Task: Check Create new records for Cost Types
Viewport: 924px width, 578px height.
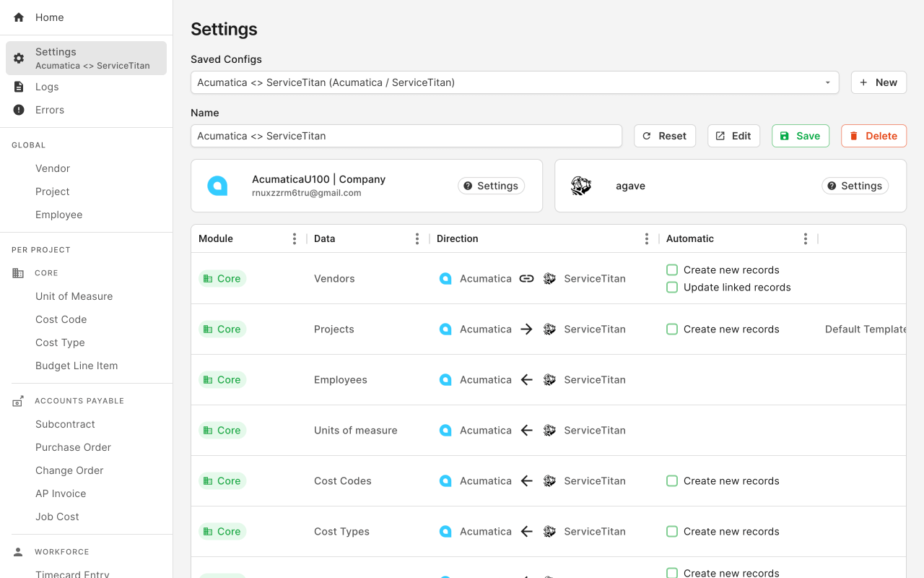Action: point(672,531)
